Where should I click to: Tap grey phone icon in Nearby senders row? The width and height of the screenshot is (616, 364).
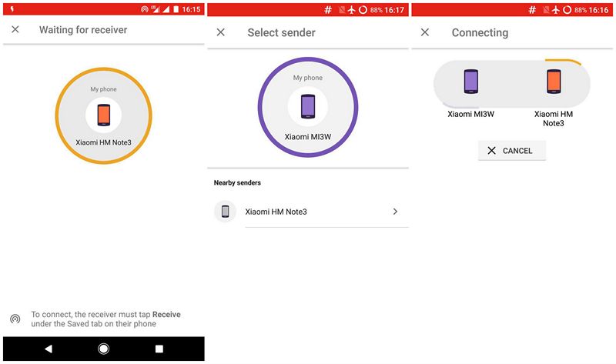225,212
